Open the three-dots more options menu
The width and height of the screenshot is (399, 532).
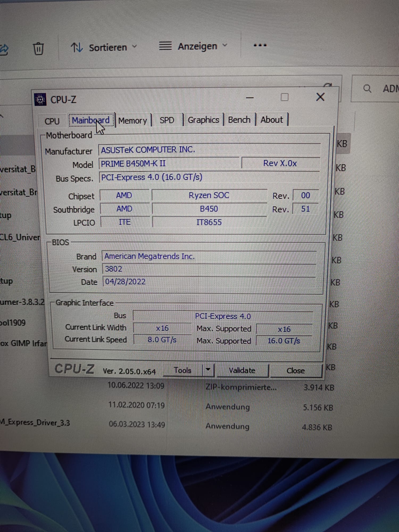260,45
